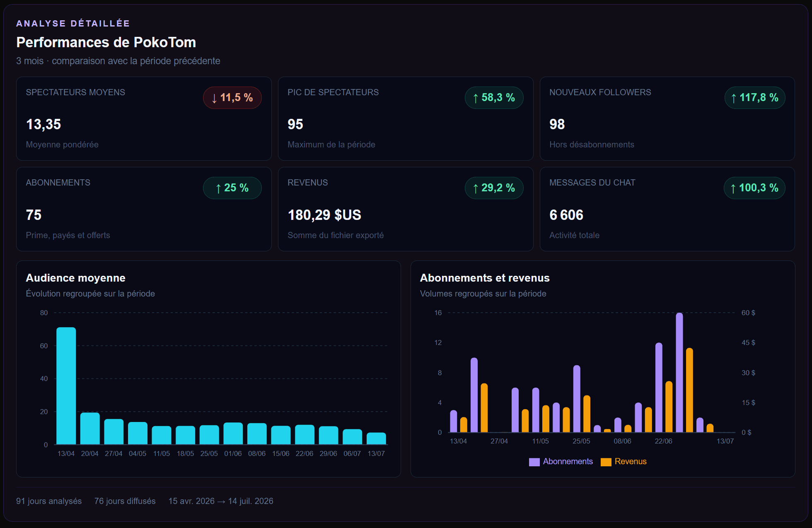Click the 25 % increase badge
The image size is (812, 528).
[232, 188]
